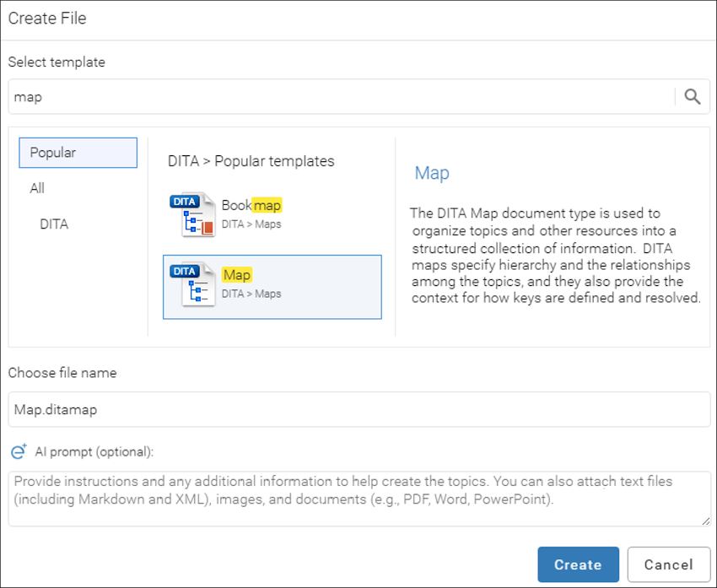Click DITA > Maps path under Bookmap
This screenshot has height=588, width=717.
(251, 224)
